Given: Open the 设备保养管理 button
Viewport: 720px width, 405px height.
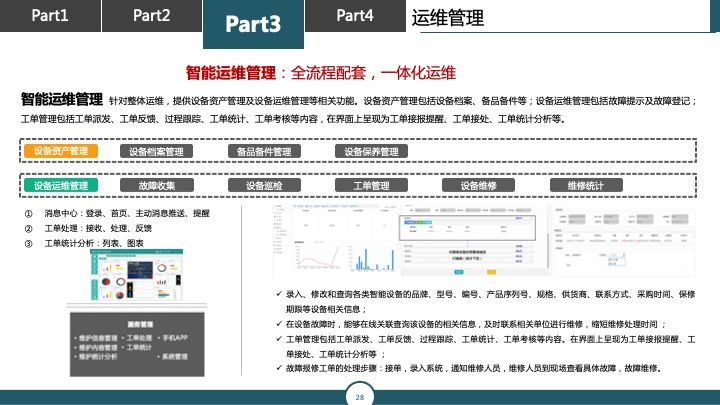Looking at the screenshot, I should coord(371,152).
